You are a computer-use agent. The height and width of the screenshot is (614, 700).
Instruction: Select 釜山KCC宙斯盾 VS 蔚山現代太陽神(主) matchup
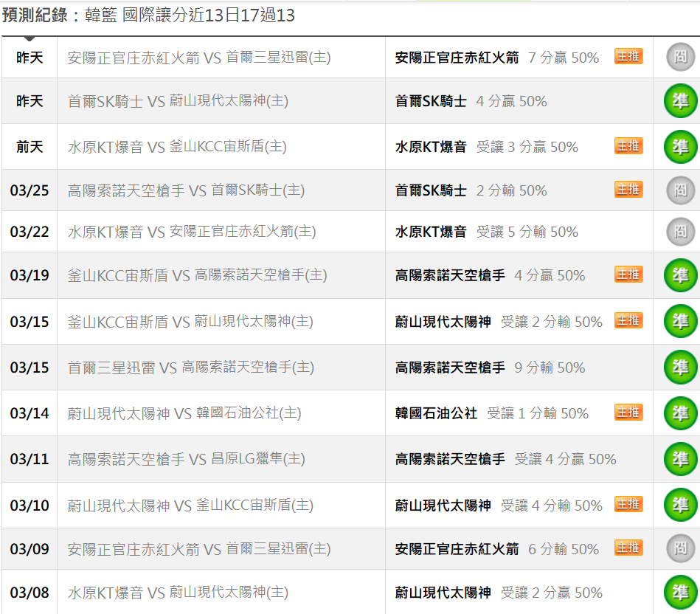pyautogui.click(x=190, y=322)
